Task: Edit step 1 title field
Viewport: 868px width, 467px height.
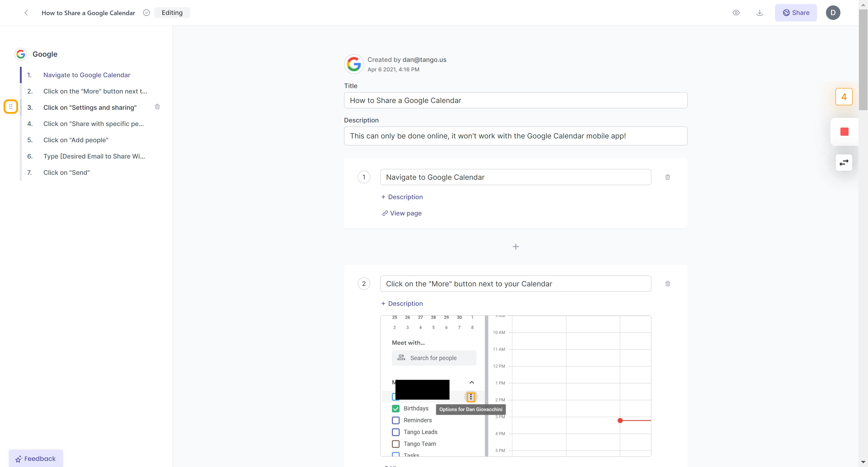Action: coord(516,177)
